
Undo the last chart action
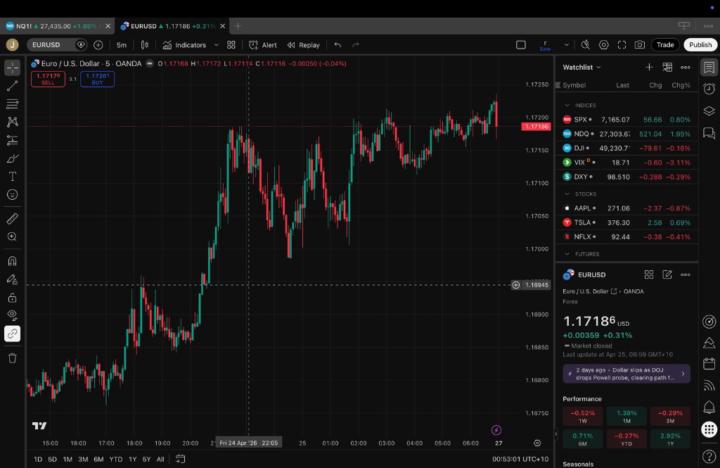(x=338, y=45)
